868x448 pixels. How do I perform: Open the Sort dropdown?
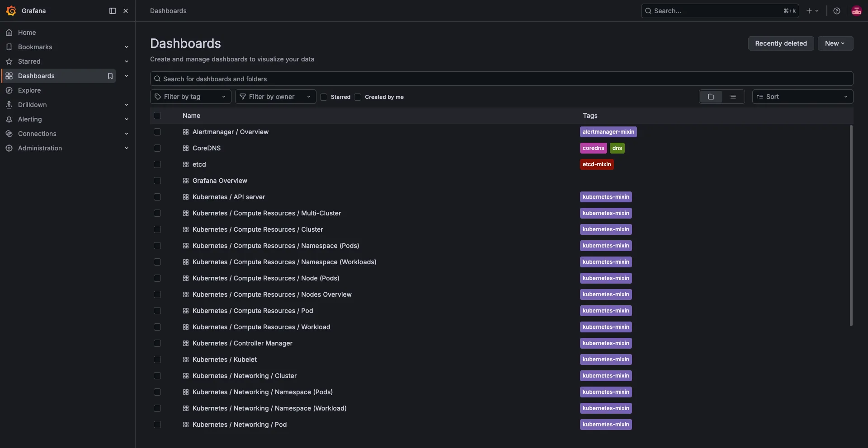(802, 97)
